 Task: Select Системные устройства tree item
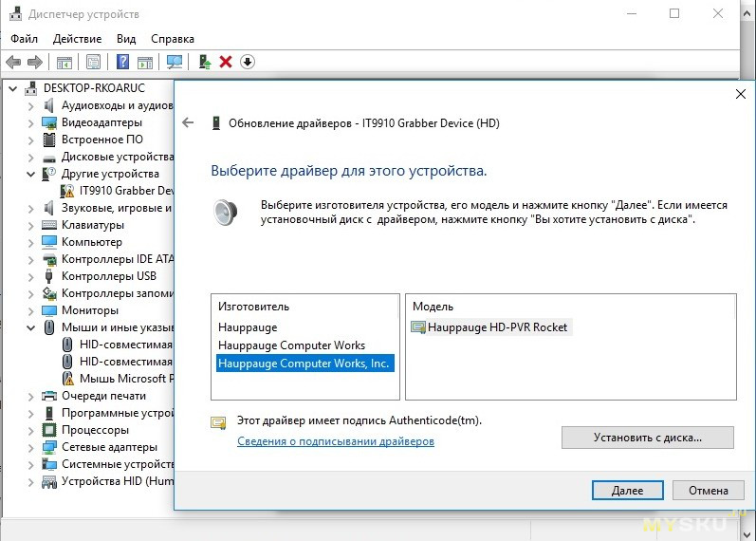(x=118, y=464)
